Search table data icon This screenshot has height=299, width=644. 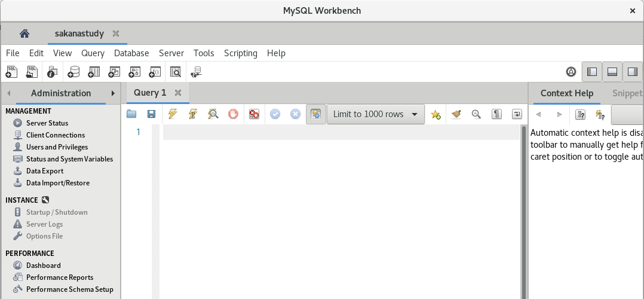pos(176,72)
